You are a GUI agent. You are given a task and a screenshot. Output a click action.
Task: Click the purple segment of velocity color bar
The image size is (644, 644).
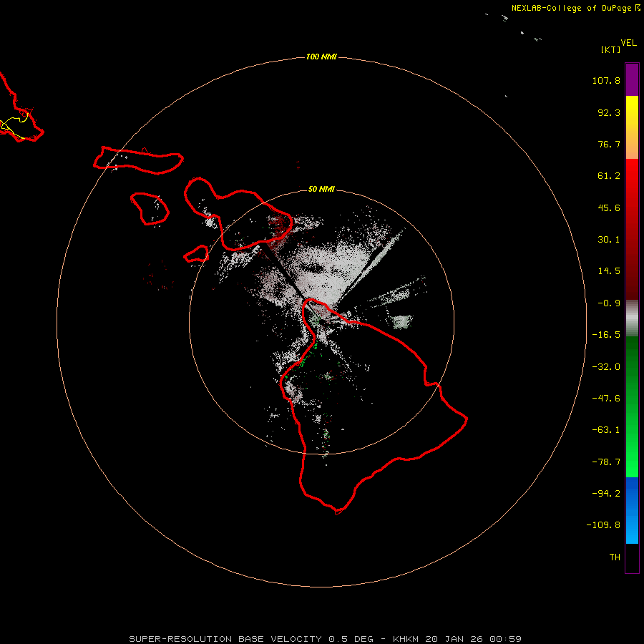click(x=632, y=79)
